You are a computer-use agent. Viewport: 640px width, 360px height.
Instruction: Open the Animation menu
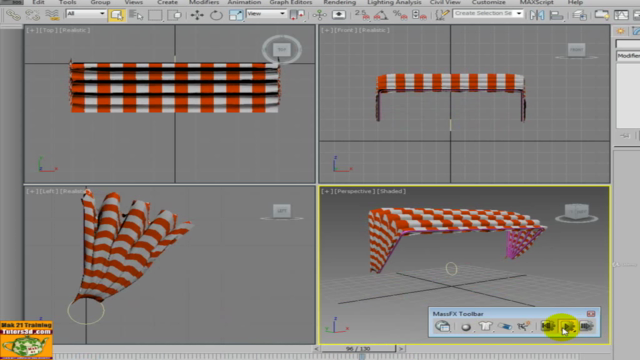click(244, 2)
